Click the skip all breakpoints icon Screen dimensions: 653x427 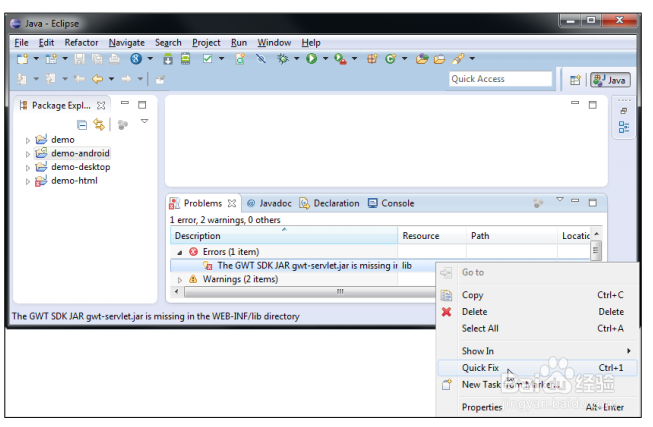click(261, 59)
